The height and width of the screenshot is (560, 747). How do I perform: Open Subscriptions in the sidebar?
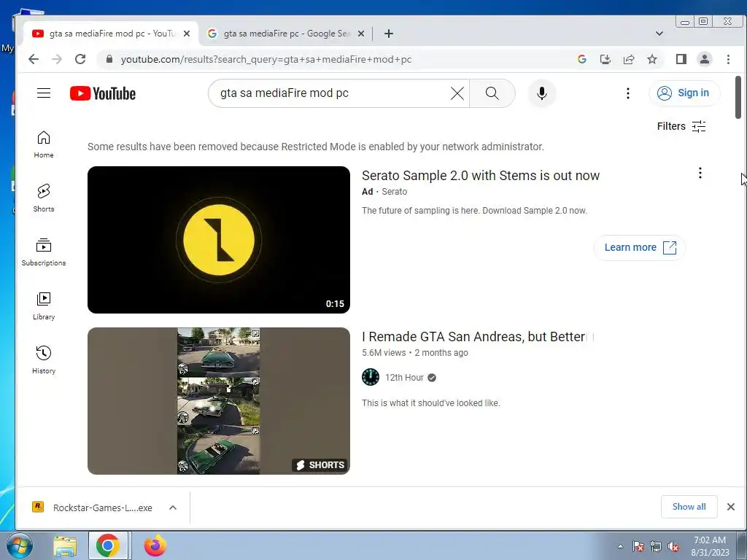coord(44,252)
